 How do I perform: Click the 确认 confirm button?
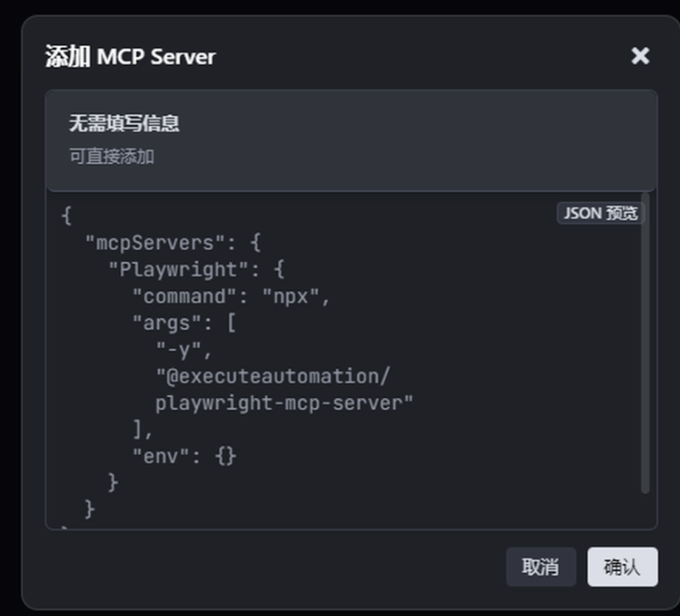point(622,566)
